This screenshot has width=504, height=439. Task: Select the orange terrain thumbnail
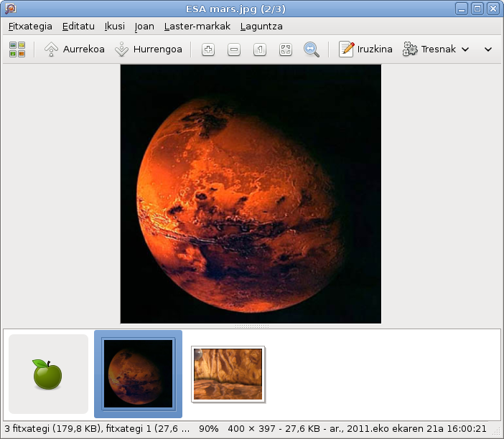(x=228, y=374)
